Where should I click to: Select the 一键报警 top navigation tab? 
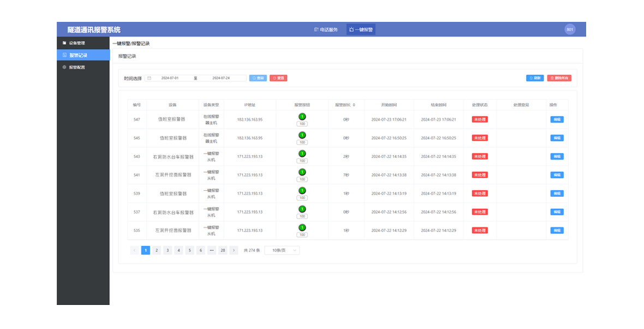pyautogui.click(x=361, y=30)
